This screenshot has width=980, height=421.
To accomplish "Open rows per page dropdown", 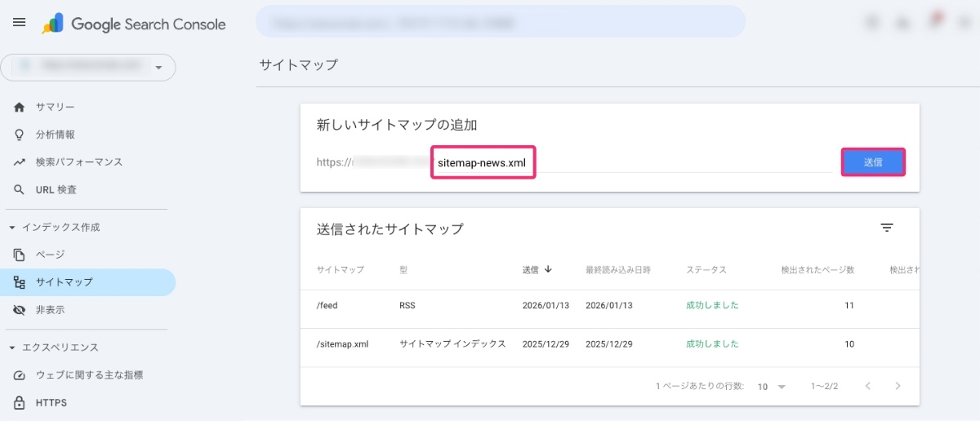I will click(x=771, y=387).
